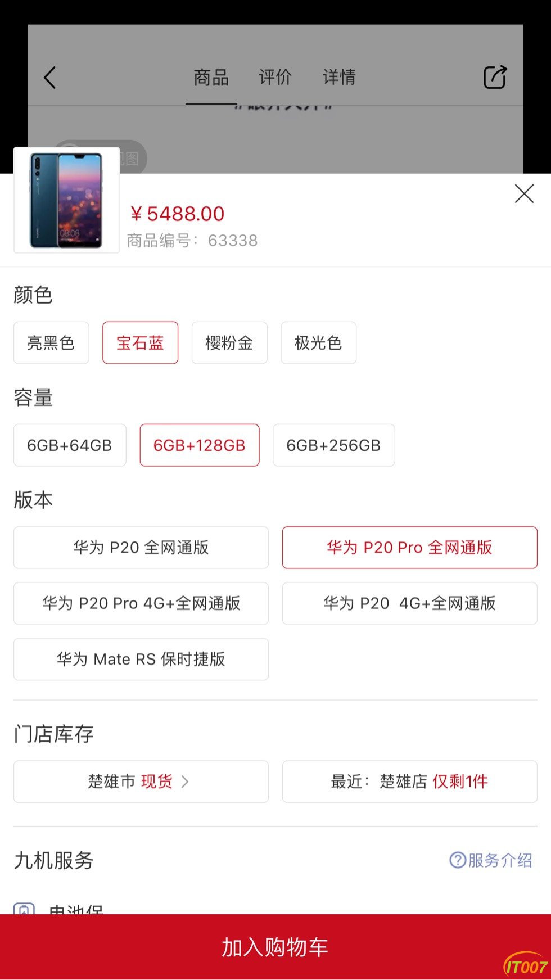Viewport: 551px width, 980px height.
Task: Switch to the 评价 tab
Action: point(275,77)
